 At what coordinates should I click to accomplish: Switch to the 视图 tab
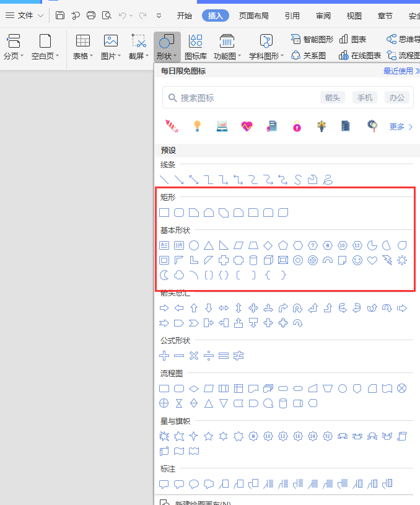pyautogui.click(x=354, y=15)
